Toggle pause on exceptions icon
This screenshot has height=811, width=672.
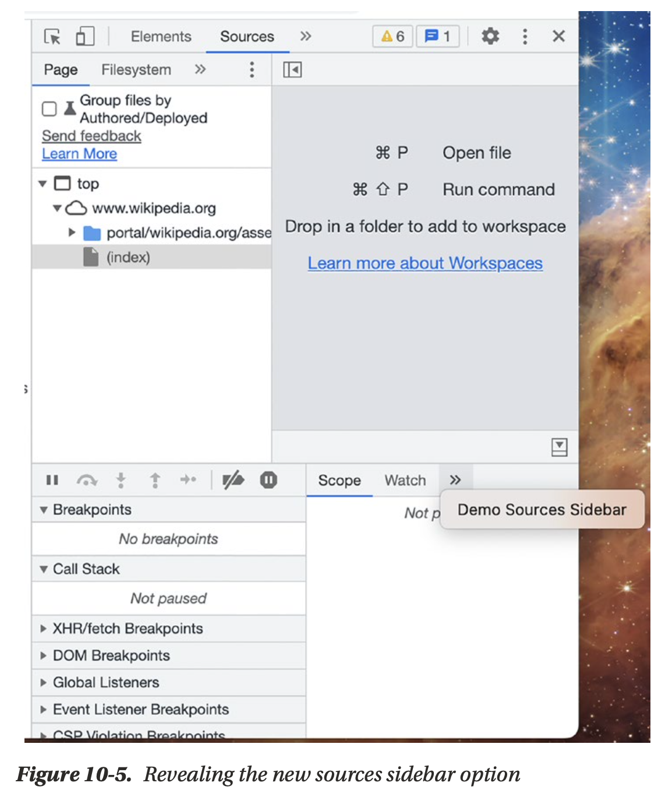268,480
